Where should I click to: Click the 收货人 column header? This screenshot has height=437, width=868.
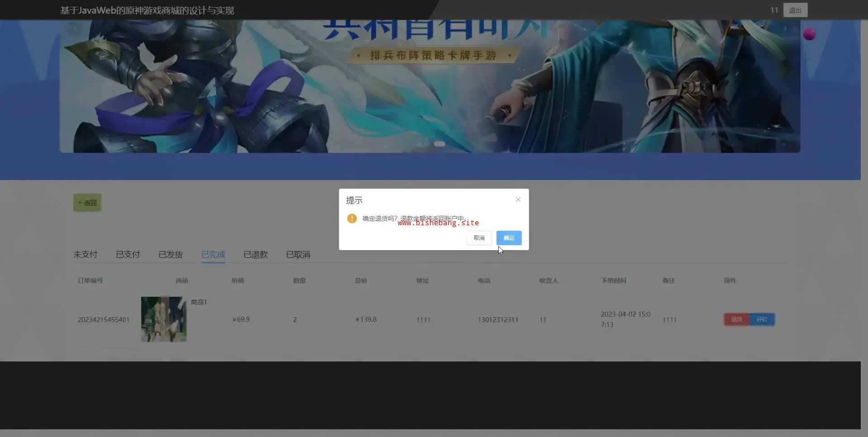(548, 280)
